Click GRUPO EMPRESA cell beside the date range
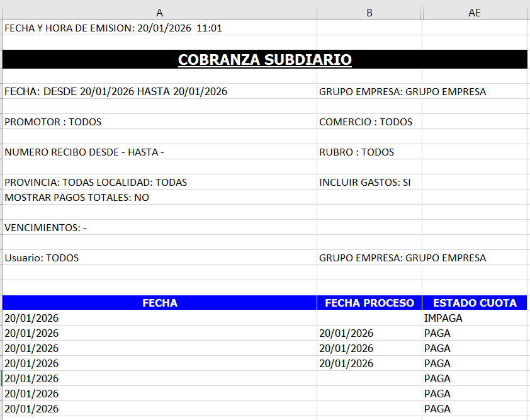 tap(402, 92)
